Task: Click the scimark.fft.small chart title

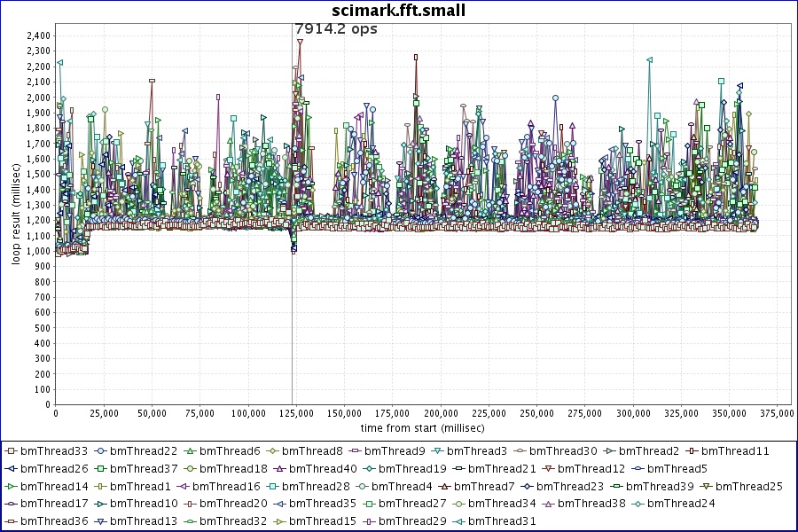Action: (x=398, y=11)
